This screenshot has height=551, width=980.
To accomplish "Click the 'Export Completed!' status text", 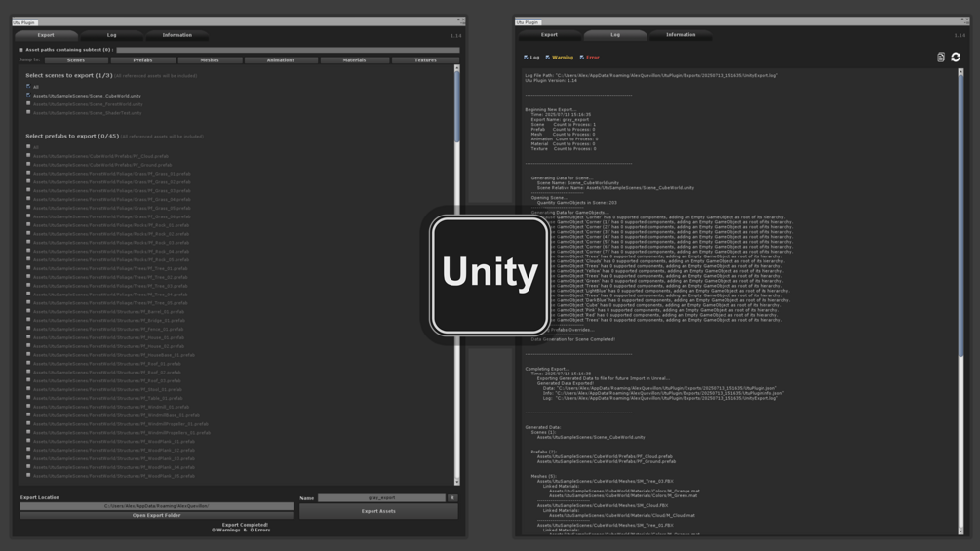I will [x=245, y=525].
